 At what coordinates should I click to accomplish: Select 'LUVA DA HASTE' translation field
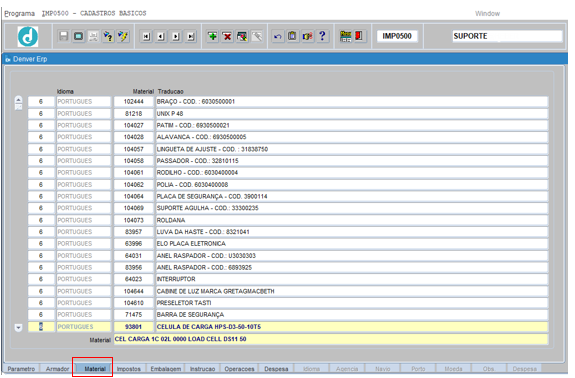[x=352, y=232]
